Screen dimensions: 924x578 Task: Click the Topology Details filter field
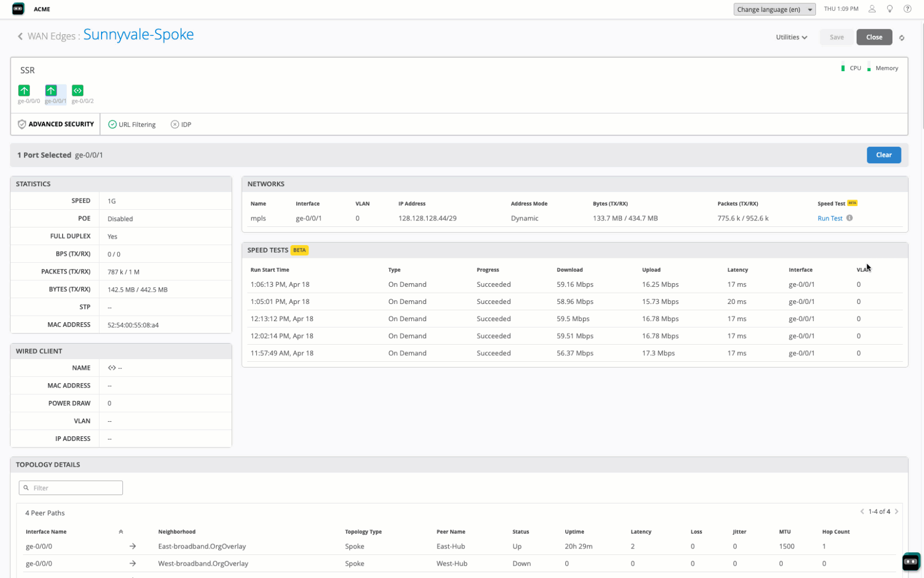coord(71,488)
